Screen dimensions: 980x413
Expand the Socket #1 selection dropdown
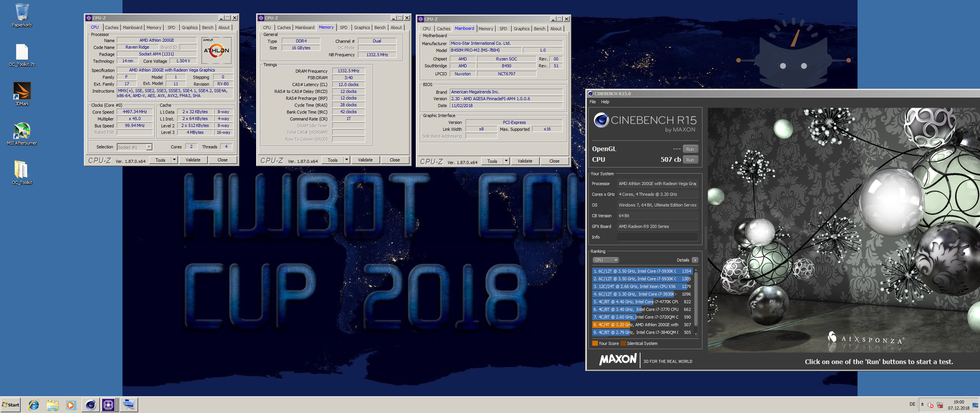[x=149, y=147]
